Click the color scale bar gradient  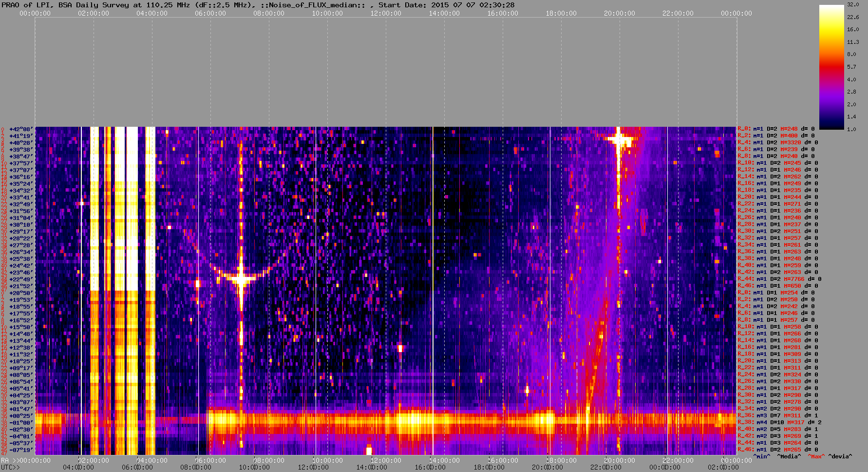click(831, 67)
